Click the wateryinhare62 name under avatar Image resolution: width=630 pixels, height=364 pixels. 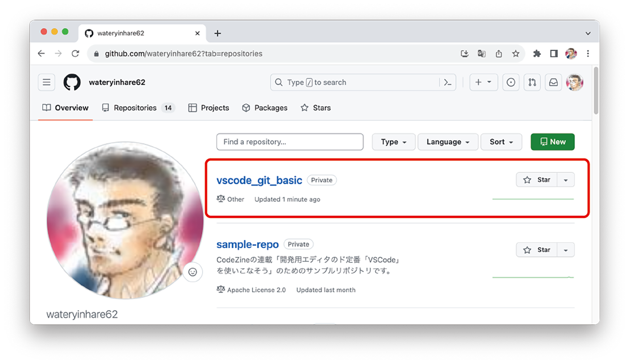82,315
